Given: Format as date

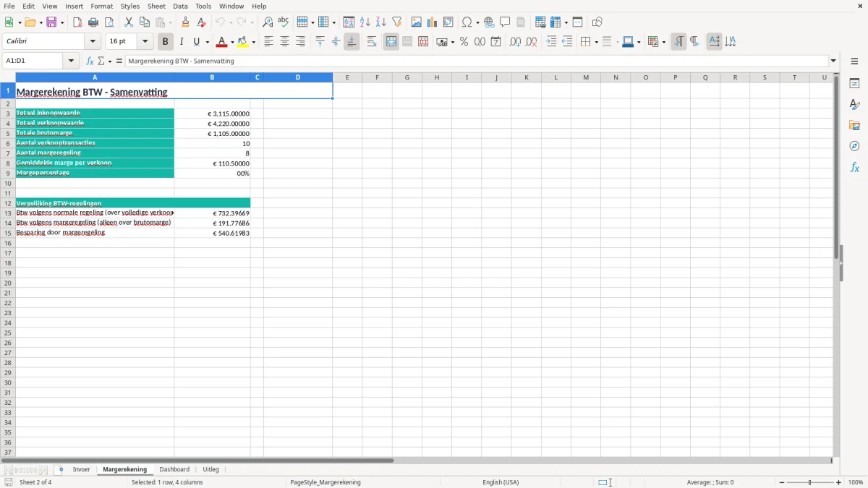Looking at the screenshot, I should [x=496, y=42].
